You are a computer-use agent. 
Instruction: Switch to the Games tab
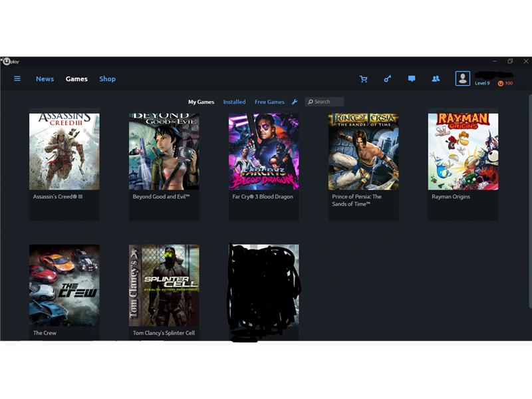76,78
